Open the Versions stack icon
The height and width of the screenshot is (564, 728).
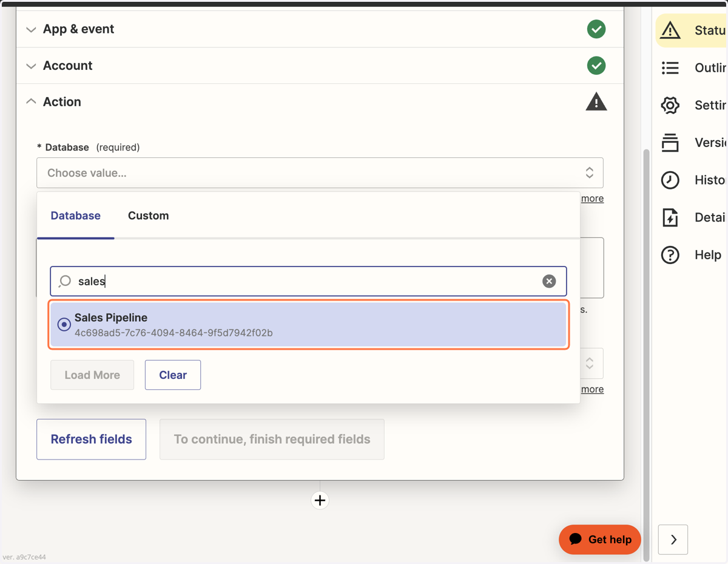pyautogui.click(x=670, y=143)
